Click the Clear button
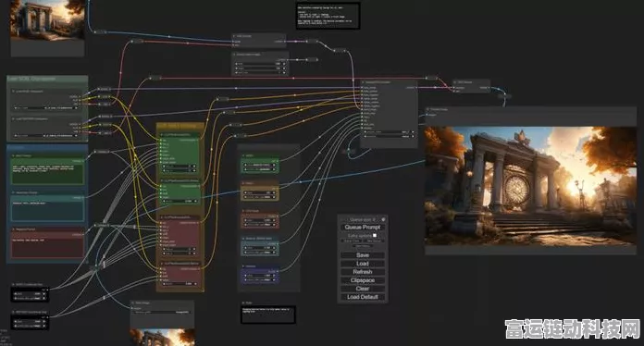This screenshot has width=644, height=346. [363, 289]
